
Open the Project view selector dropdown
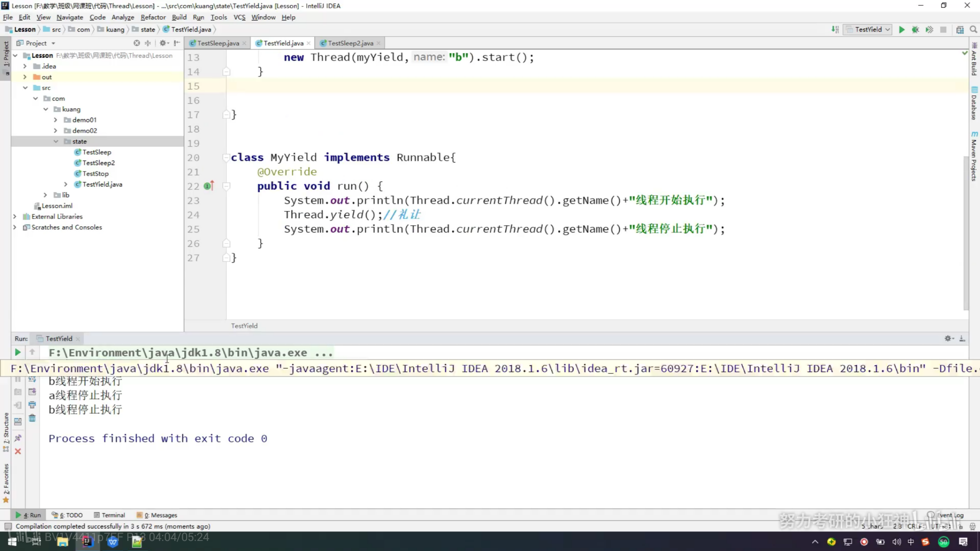36,43
